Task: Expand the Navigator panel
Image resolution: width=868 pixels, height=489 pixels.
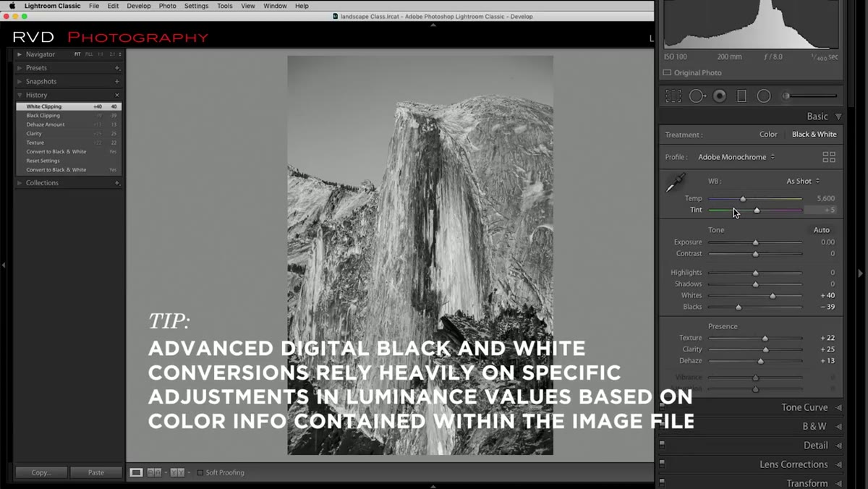Action: (20, 54)
